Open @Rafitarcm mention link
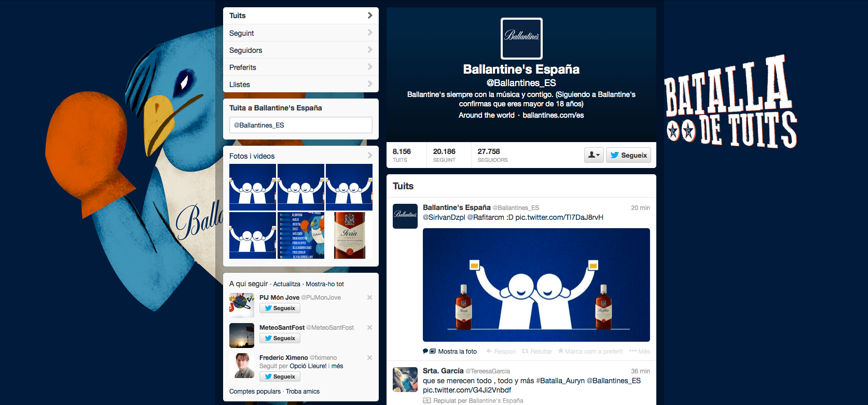This screenshot has height=405, width=868. point(486,217)
